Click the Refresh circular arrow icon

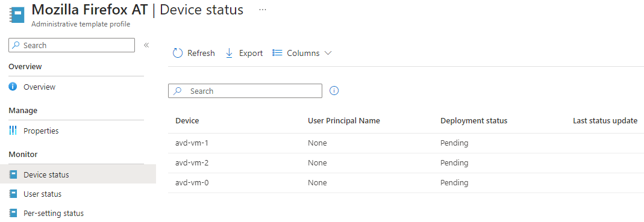(178, 53)
